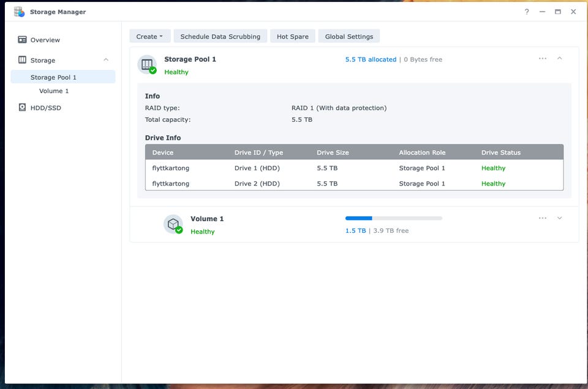
Task: Select the Drive 1 (HDD) table row
Action: 354,168
